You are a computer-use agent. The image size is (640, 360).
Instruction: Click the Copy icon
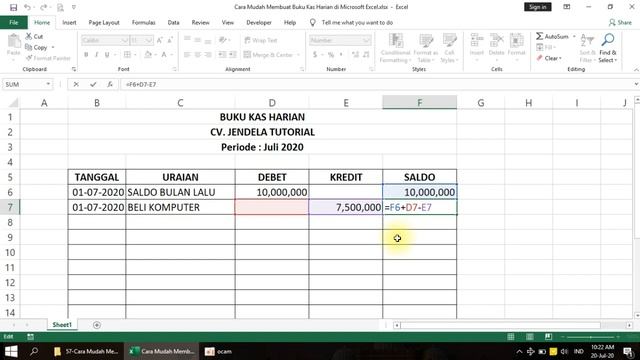(29, 47)
